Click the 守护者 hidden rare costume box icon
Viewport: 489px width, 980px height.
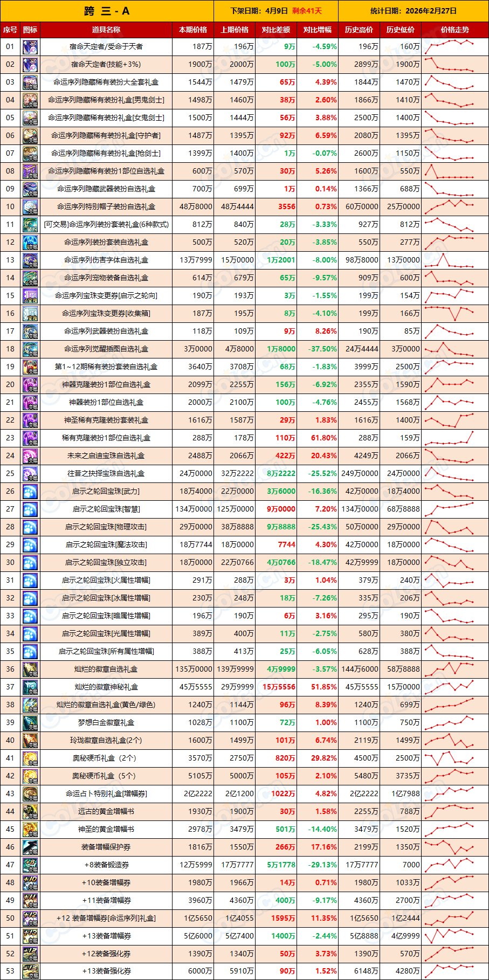pyautogui.click(x=30, y=136)
